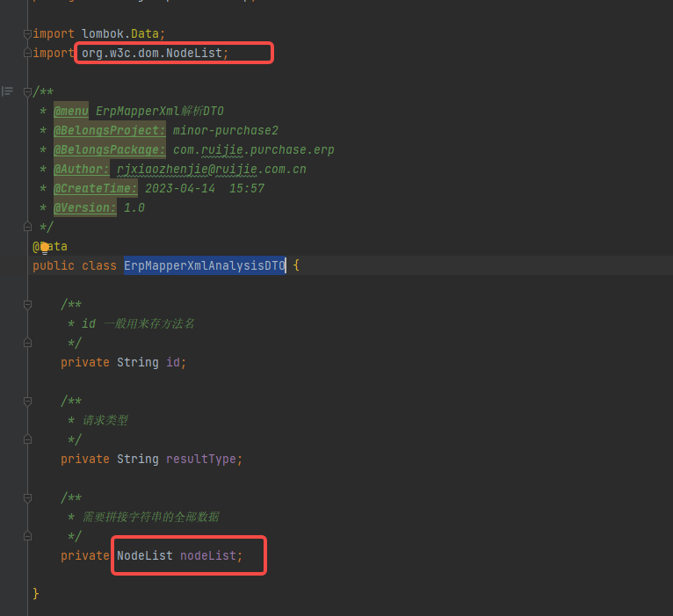Click the '2023-04-14 15:57' timestamp
This screenshot has height=616, width=673.
[205, 188]
